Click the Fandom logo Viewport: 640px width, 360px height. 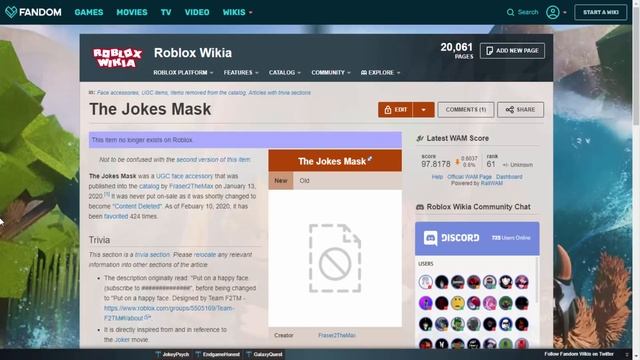(x=33, y=12)
